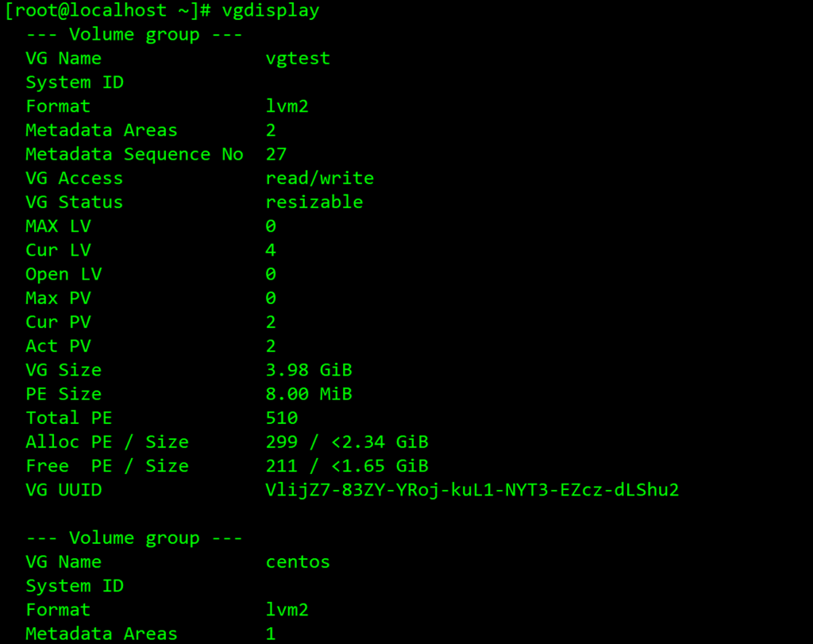Click the Metadata Sequence No value 27
813x644 pixels.
click(276, 154)
